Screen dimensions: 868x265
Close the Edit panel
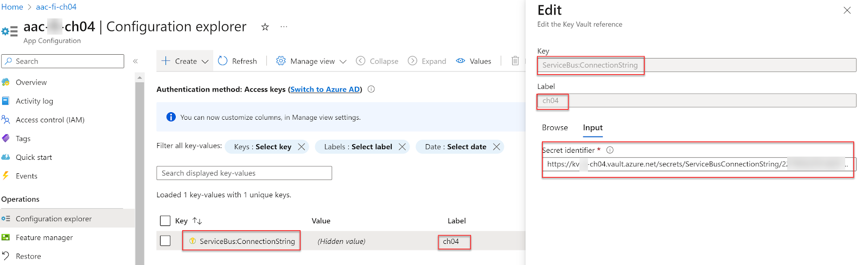[x=847, y=10]
